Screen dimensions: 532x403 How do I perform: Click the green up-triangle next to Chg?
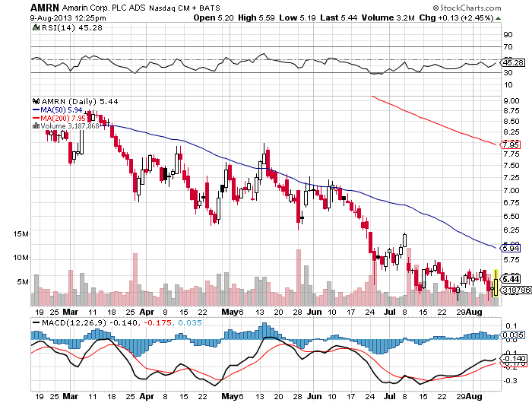(x=498, y=18)
